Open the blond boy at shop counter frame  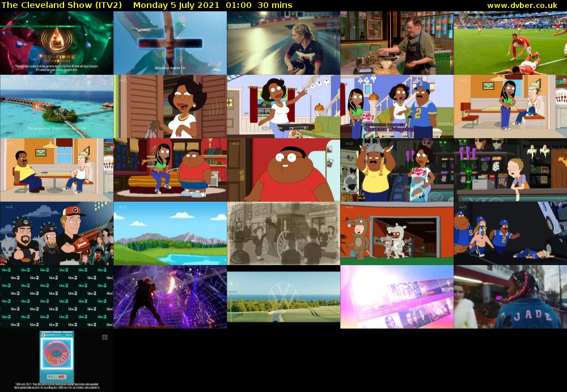click(510, 170)
